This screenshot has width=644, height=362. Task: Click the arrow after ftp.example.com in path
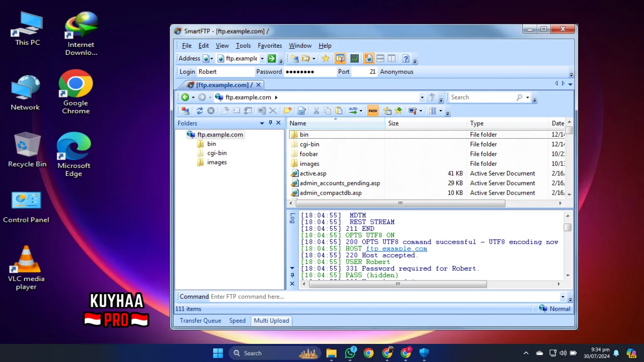tap(276, 98)
